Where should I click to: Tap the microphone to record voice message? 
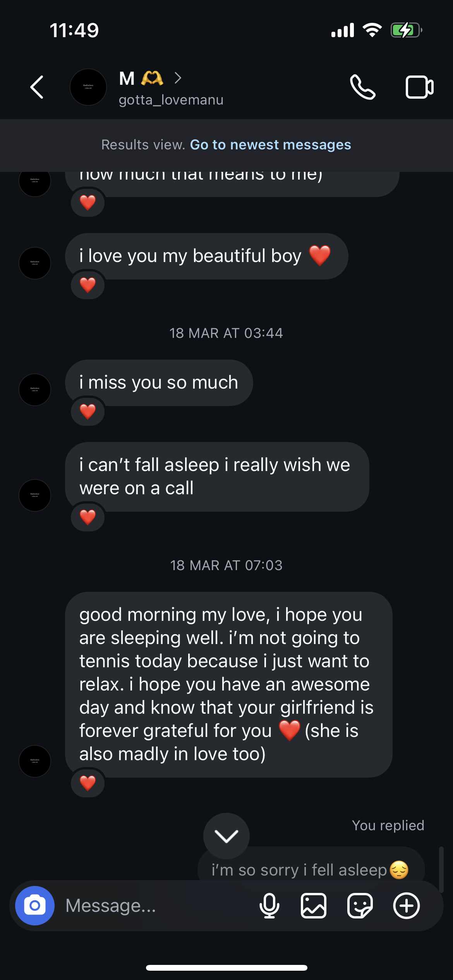pos(269,905)
